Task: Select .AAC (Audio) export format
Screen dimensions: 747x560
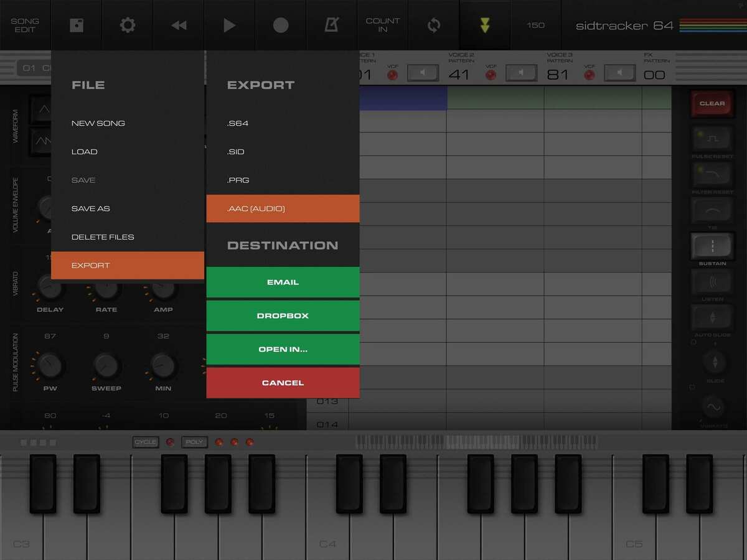Action: (283, 208)
